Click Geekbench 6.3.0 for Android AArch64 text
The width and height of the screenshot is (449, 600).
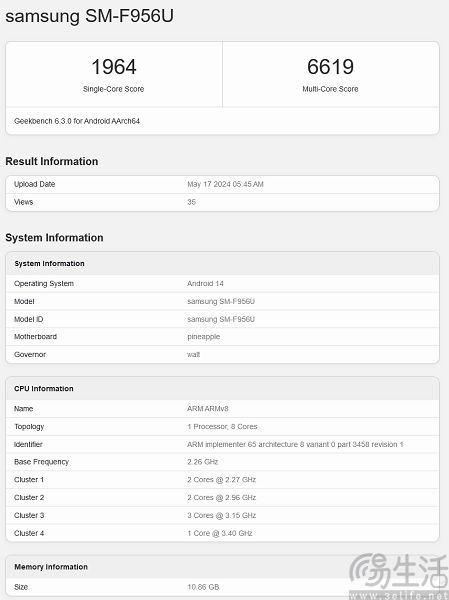[x=77, y=121]
